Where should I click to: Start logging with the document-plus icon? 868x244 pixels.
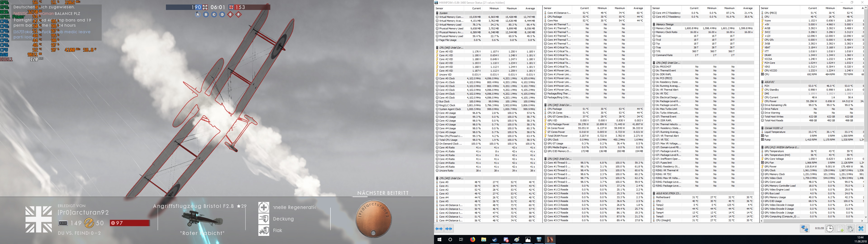[x=840, y=229]
